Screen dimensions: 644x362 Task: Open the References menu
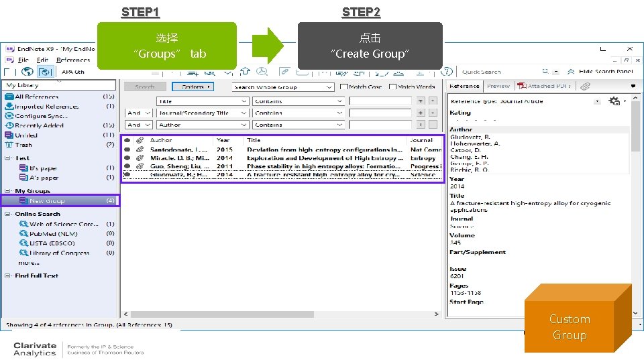73,60
